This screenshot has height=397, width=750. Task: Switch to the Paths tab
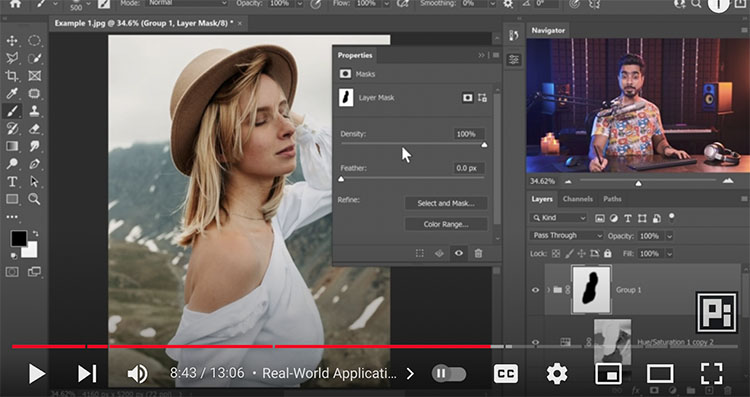[612, 199]
